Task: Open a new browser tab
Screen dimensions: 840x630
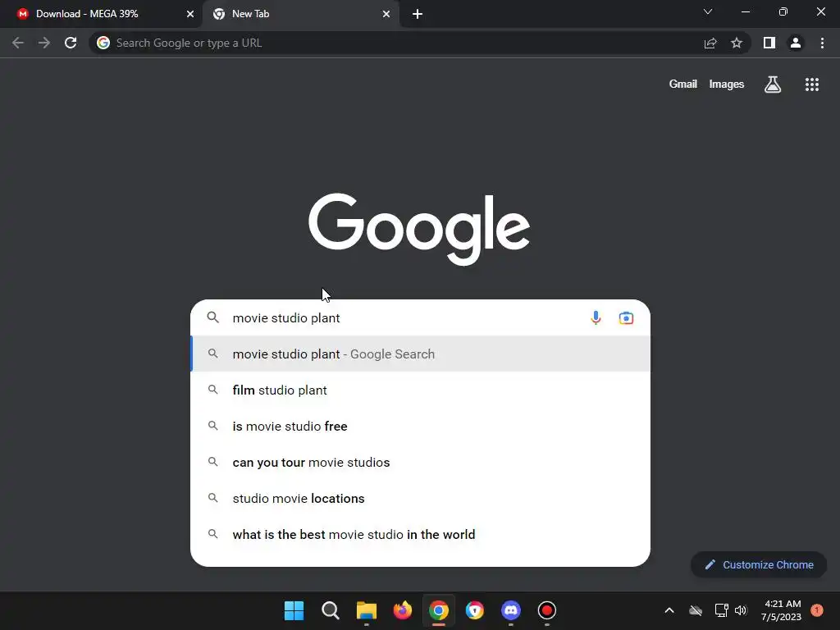Action: pos(418,14)
